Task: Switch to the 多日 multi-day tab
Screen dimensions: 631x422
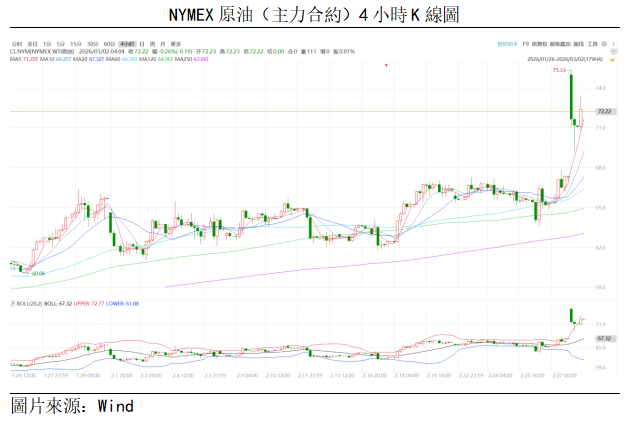Action: 33,45
